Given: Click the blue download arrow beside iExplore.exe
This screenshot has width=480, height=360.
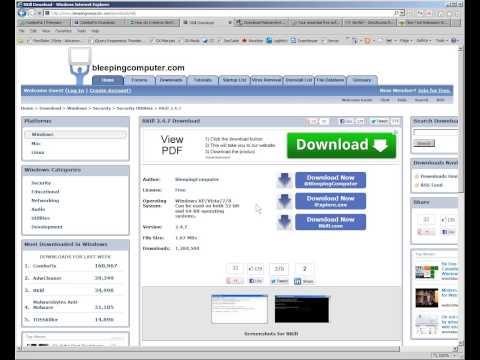Looking at the screenshot, I should [284, 201].
